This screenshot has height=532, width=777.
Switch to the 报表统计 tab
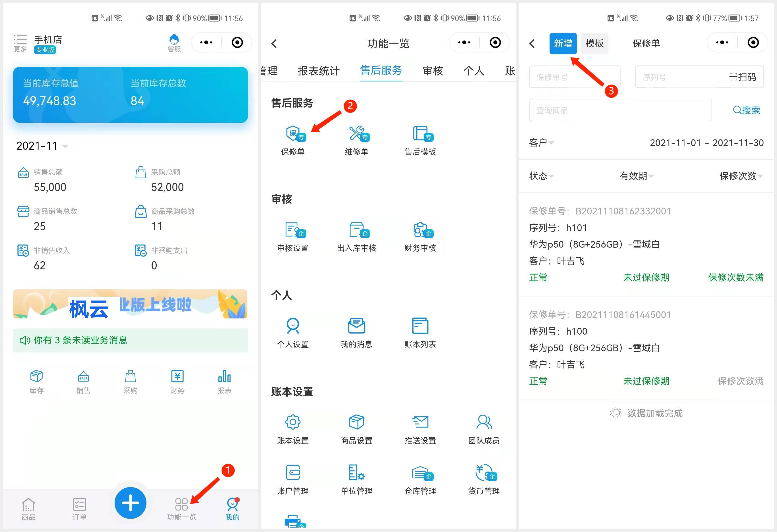[x=319, y=71]
